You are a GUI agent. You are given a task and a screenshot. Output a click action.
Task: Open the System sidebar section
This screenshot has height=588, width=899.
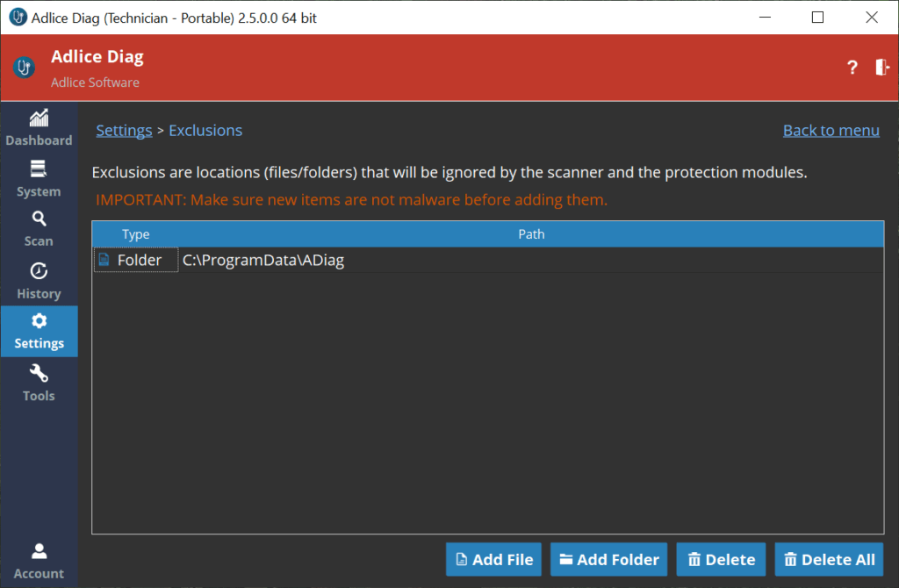point(39,179)
